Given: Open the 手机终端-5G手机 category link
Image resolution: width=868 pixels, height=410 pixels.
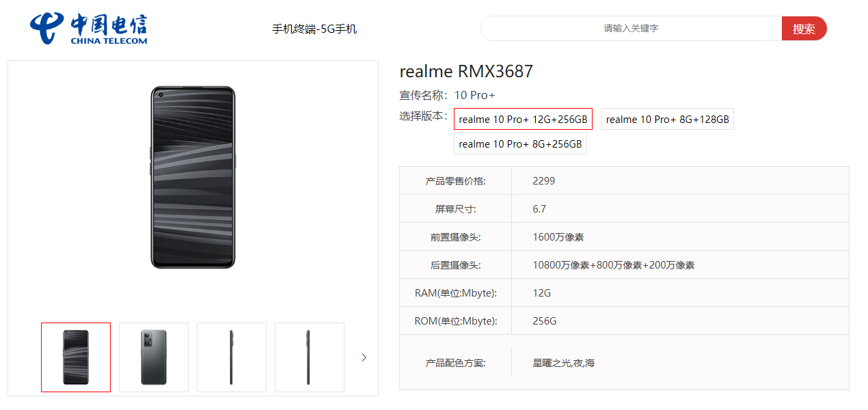Looking at the screenshot, I should click(x=314, y=29).
